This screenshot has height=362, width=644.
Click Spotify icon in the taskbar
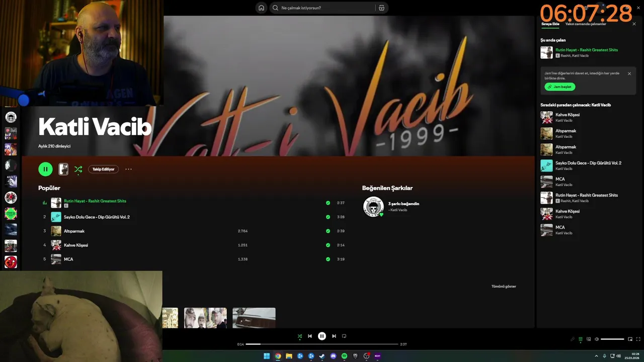coord(344,356)
